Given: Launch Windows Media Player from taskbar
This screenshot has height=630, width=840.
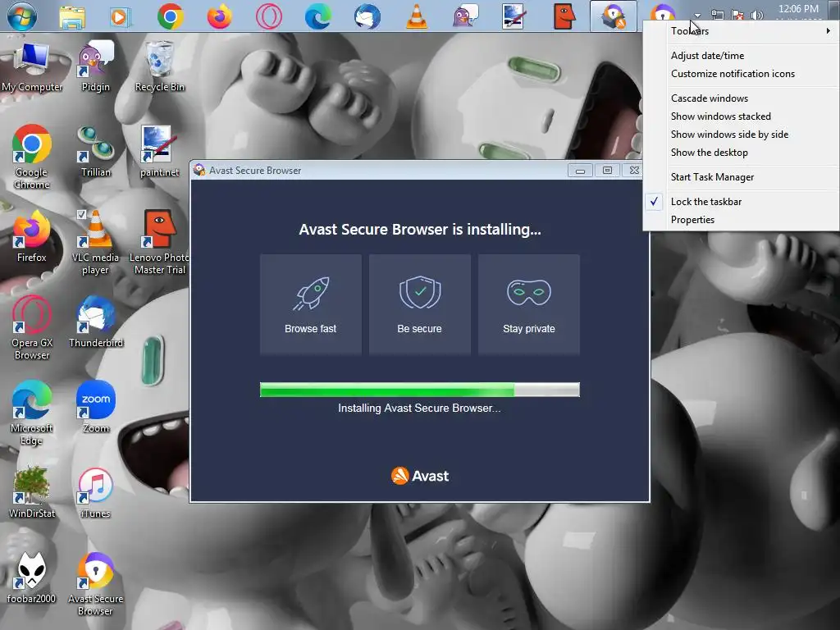Looking at the screenshot, I should click(x=121, y=17).
